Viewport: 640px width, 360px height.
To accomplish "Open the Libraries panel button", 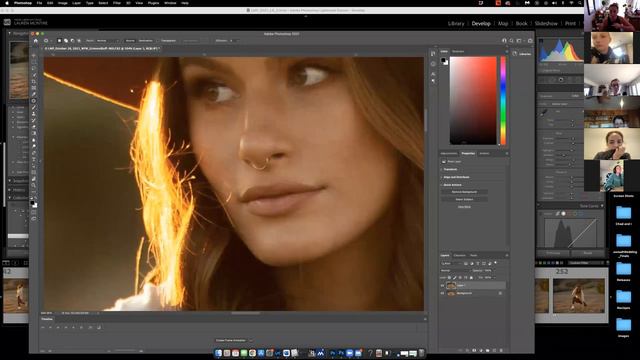I will coord(522,53).
